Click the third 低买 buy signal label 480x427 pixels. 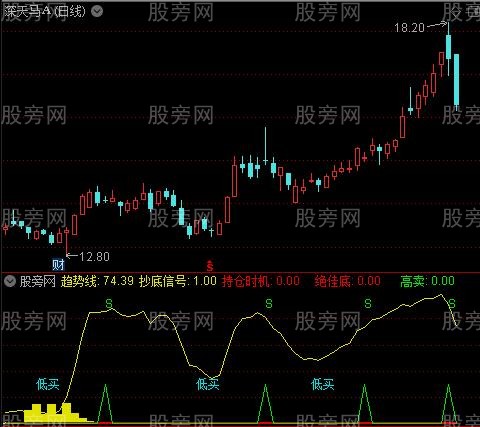tap(323, 384)
